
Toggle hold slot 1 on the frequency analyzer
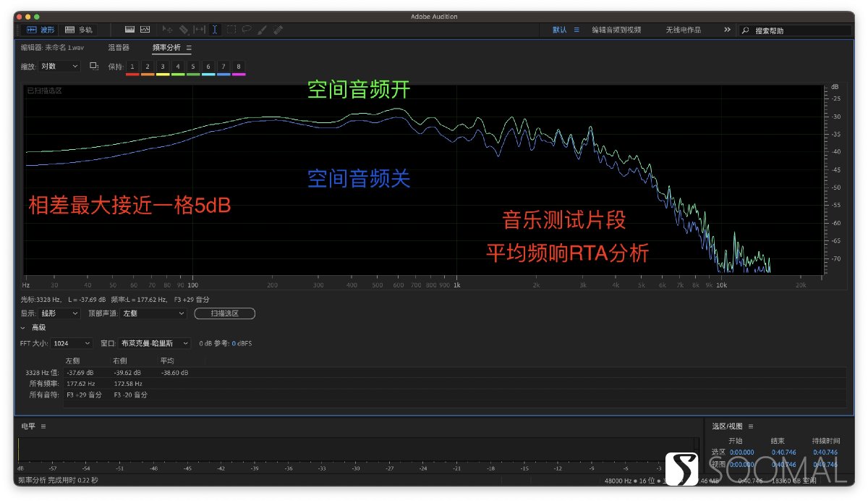[x=132, y=67]
